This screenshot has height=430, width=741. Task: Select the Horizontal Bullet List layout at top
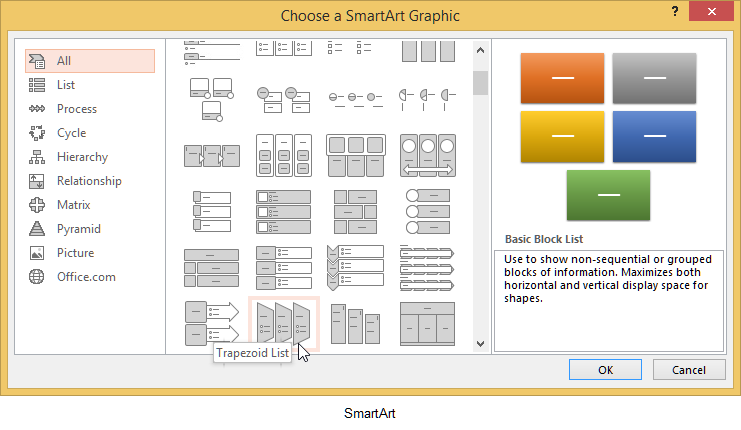click(284, 48)
